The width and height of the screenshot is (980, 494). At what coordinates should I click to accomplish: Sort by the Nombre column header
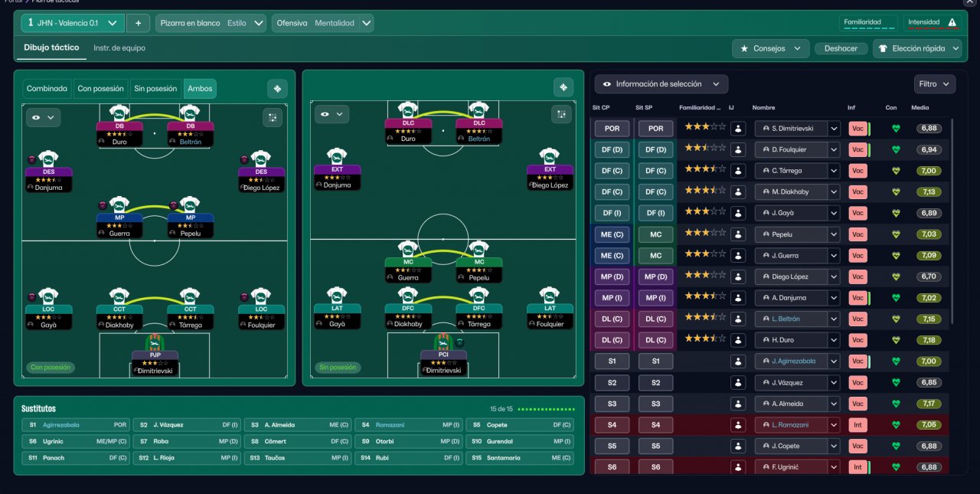[x=764, y=108]
